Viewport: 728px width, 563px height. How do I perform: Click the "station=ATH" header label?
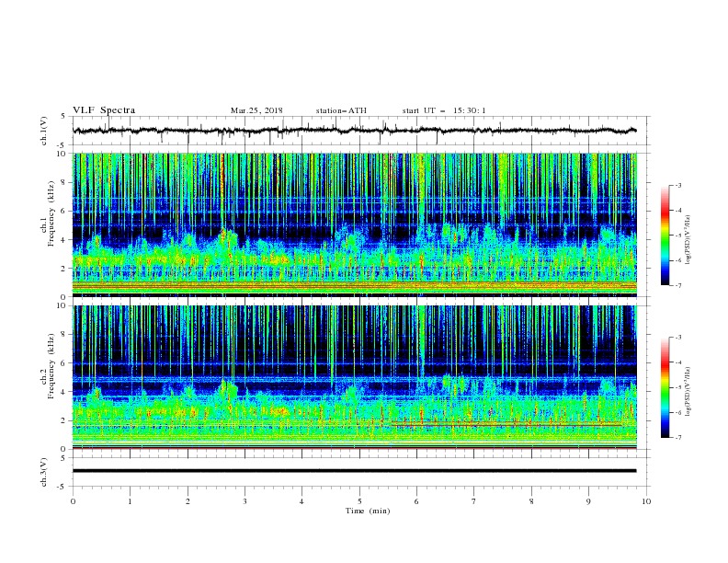(x=341, y=110)
